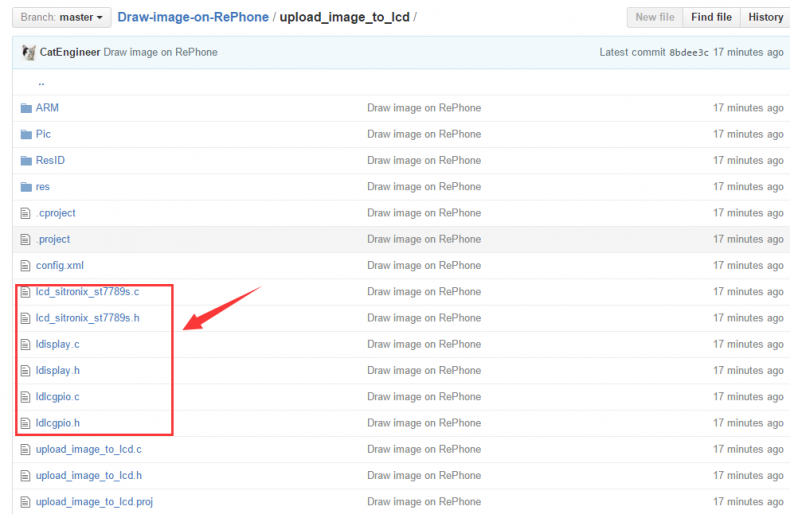Click the upload_image_to_lcd.h file icon
This screenshot has width=790, height=514.
[x=25, y=476]
